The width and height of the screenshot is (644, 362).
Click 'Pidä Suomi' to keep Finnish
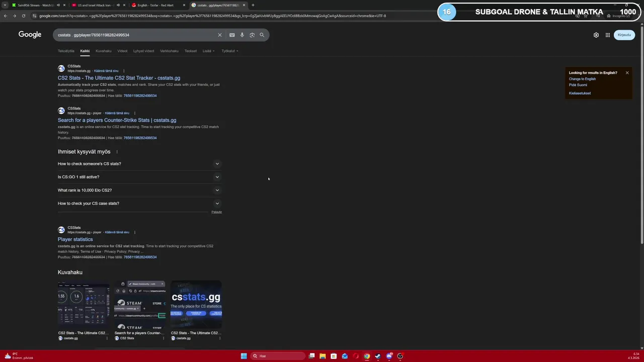578,85
